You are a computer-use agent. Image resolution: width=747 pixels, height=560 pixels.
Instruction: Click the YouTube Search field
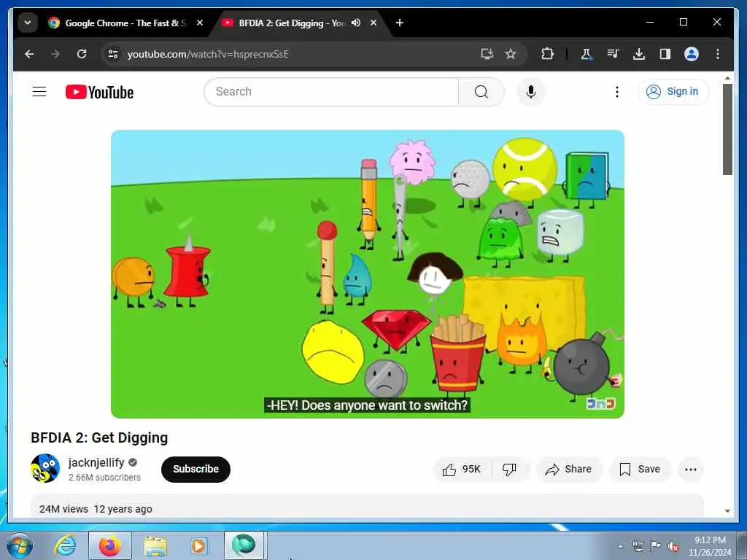tap(331, 91)
